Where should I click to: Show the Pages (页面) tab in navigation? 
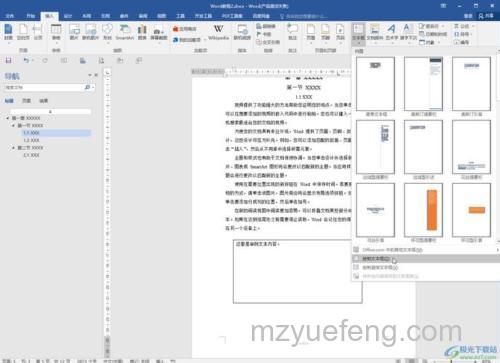pos(26,101)
